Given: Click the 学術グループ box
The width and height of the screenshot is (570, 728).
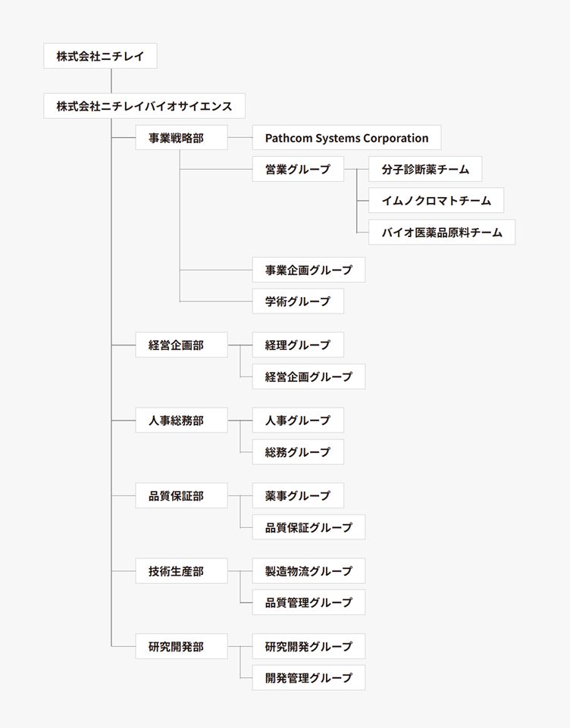Looking at the screenshot, I should coord(298,302).
